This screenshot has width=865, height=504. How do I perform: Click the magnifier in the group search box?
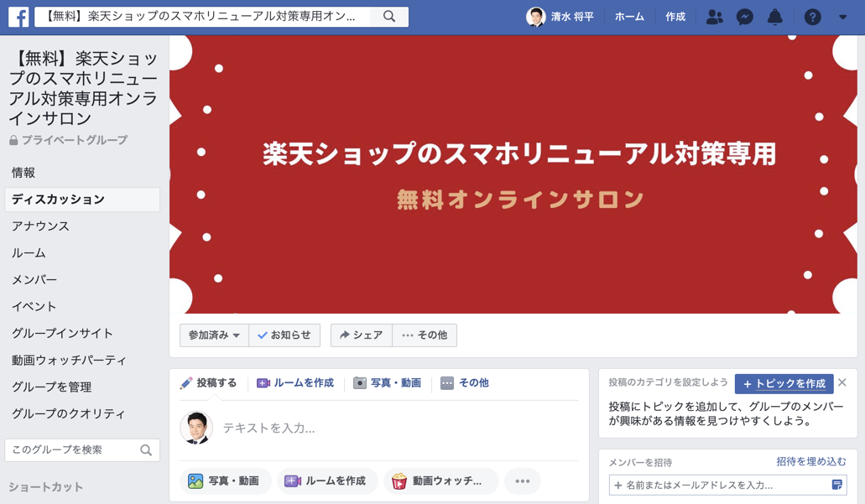pos(146,450)
